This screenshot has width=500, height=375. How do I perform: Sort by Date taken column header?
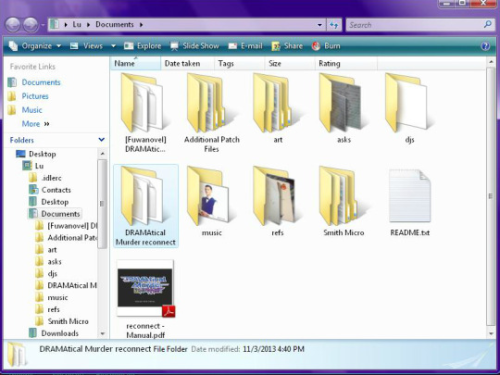[187, 63]
